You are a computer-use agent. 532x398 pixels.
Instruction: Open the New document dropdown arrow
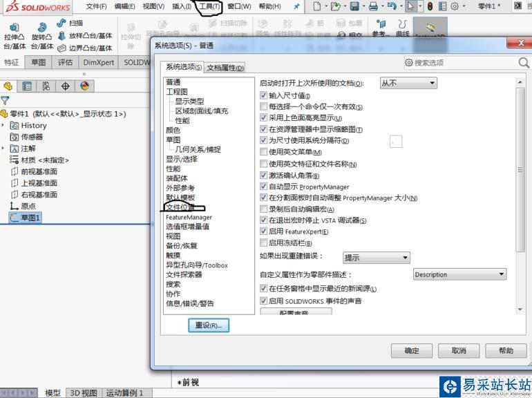326,6
